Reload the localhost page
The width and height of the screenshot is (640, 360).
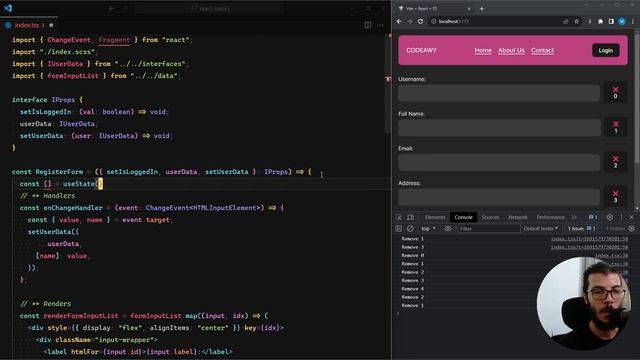pos(420,21)
